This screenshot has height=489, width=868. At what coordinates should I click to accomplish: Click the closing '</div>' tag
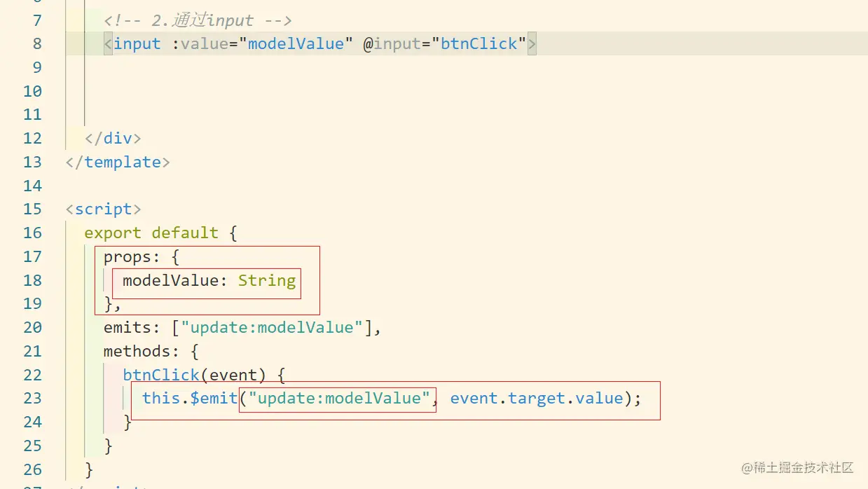[x=113, y=138]
